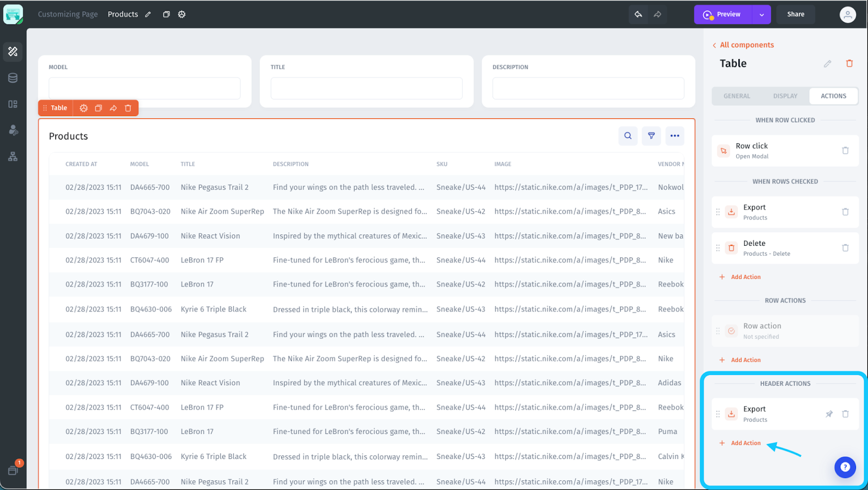Open page settings gear next to Products
This screenshot has width=868, height=490.
point(182,15)
